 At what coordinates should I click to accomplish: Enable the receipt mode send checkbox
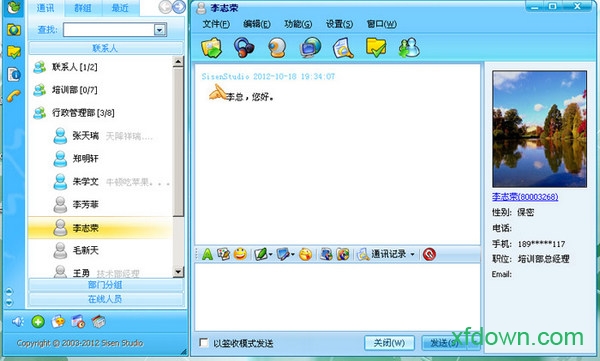204,342
